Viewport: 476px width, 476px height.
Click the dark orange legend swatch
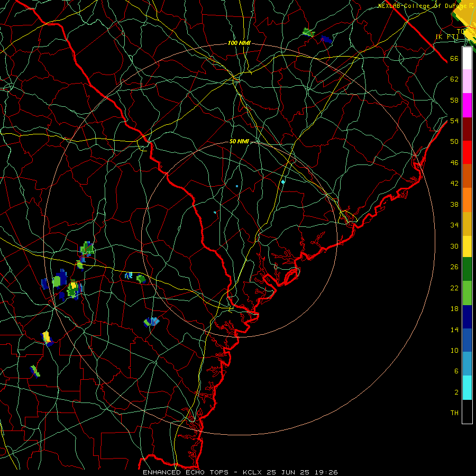pos(467,176)
